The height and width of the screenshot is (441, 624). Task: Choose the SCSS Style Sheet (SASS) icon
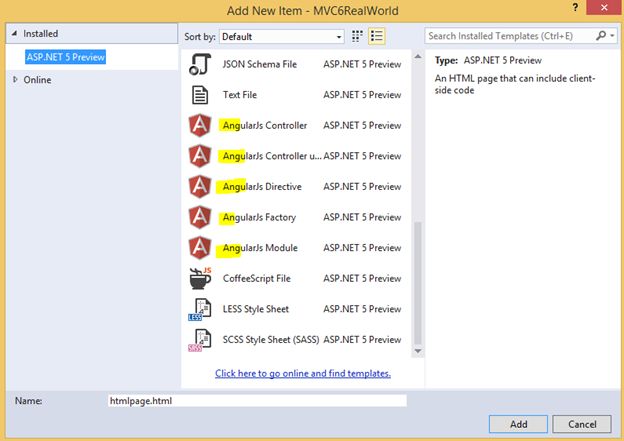(200, 340)
